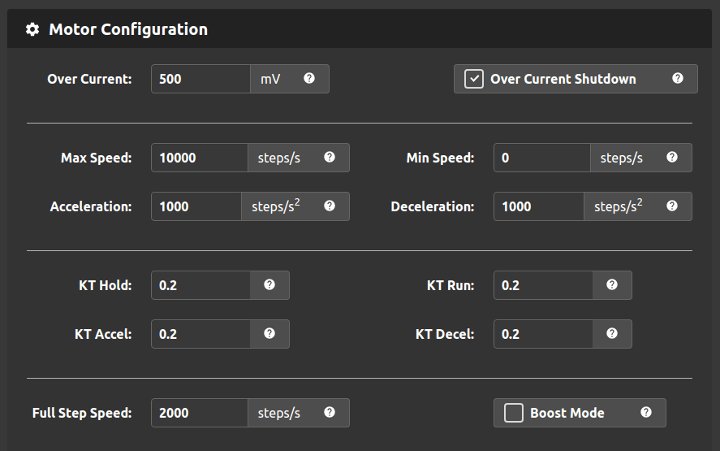Click the "Deceleration:" field label
The width and height of the screenshot is (720, 451).
pos(433,207)
